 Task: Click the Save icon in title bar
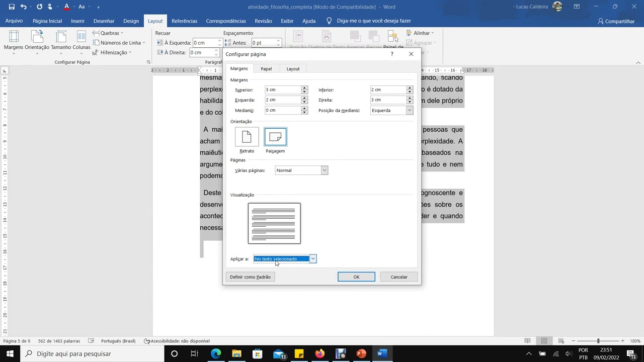11,7
